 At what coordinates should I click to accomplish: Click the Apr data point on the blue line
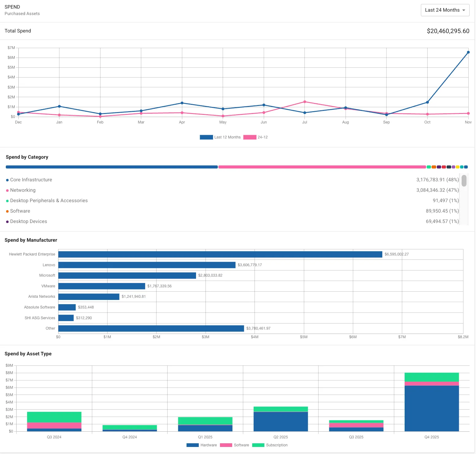coord(182,103)
